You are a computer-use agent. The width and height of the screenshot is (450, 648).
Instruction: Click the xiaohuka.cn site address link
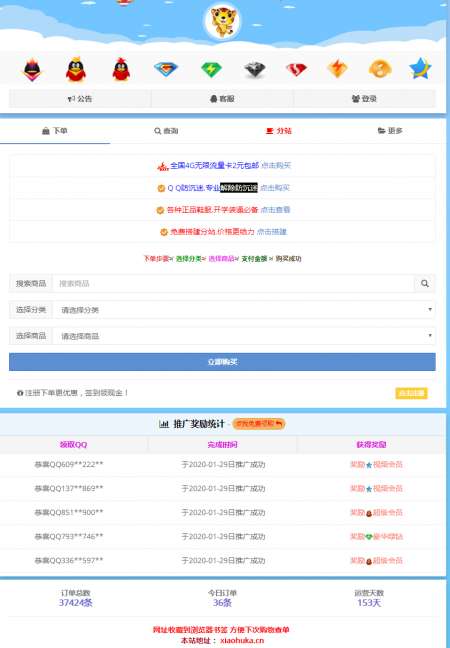tap(242, 640)
